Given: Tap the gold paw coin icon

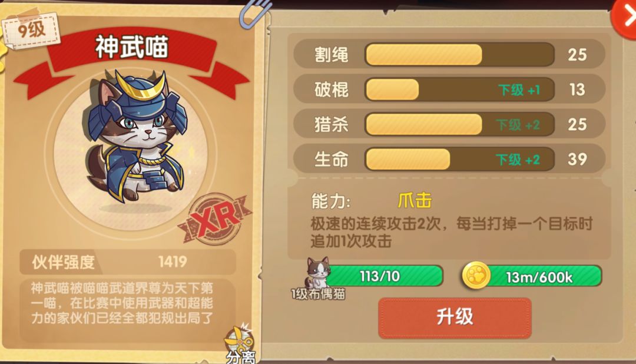Looking at the screenshot, I should click(x=476, y=276).
